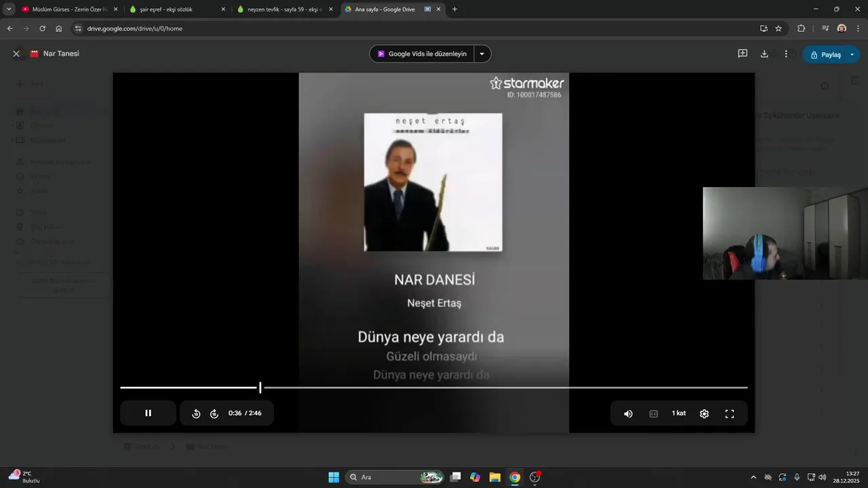
Task: Click the taskbar Ara search box
Action: [x=395, y=477]
